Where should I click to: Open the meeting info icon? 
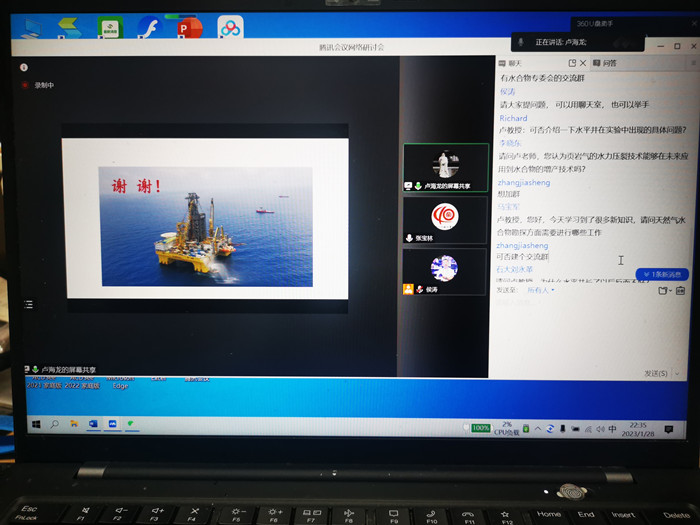point(24,67)
